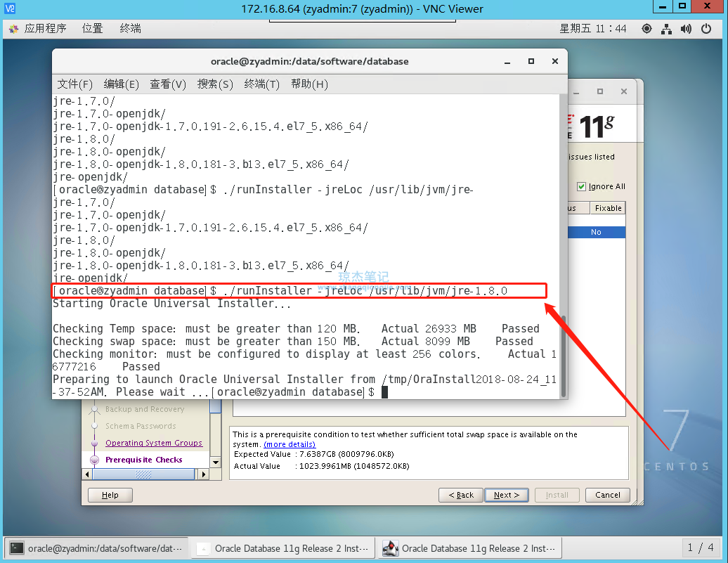This screenshot has height=563, width=728.
Task: Click the Schema Passwords step
Action: [x=141, y=426]
